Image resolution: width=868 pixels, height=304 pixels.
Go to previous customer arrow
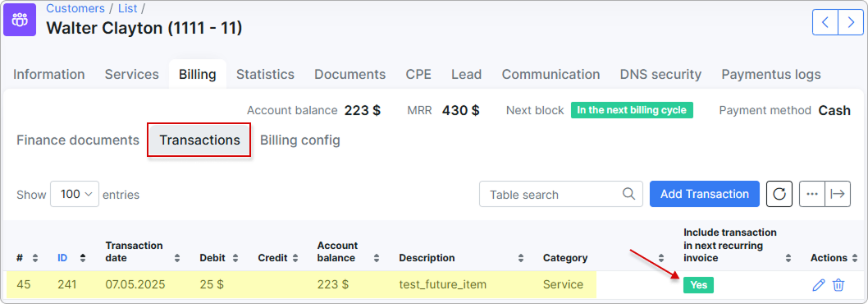[825, 22]
